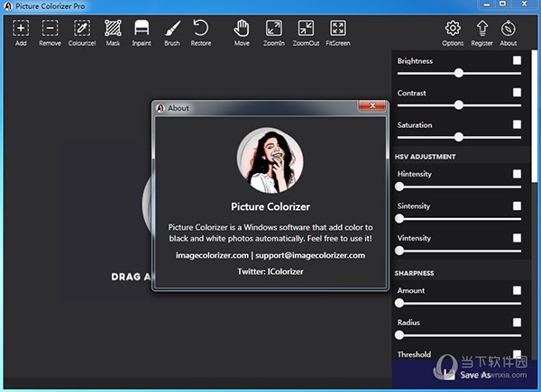Enable the Brightness checkbox
541x392 pixels.
[x=517, y=60]
